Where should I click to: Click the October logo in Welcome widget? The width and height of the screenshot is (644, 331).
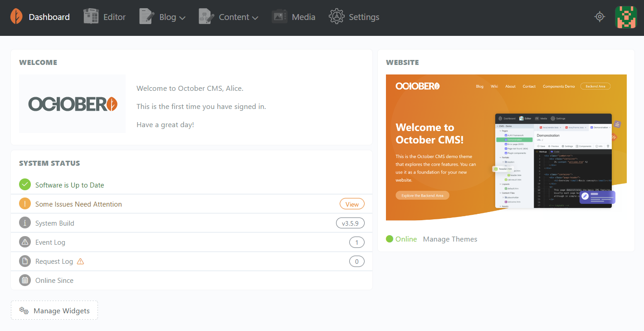[73, 104]
